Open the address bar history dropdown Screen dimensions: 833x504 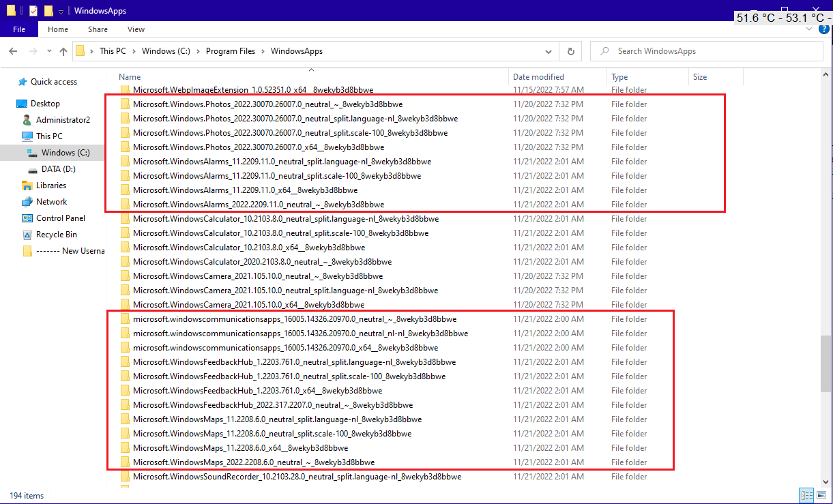(x=549, y=51)
